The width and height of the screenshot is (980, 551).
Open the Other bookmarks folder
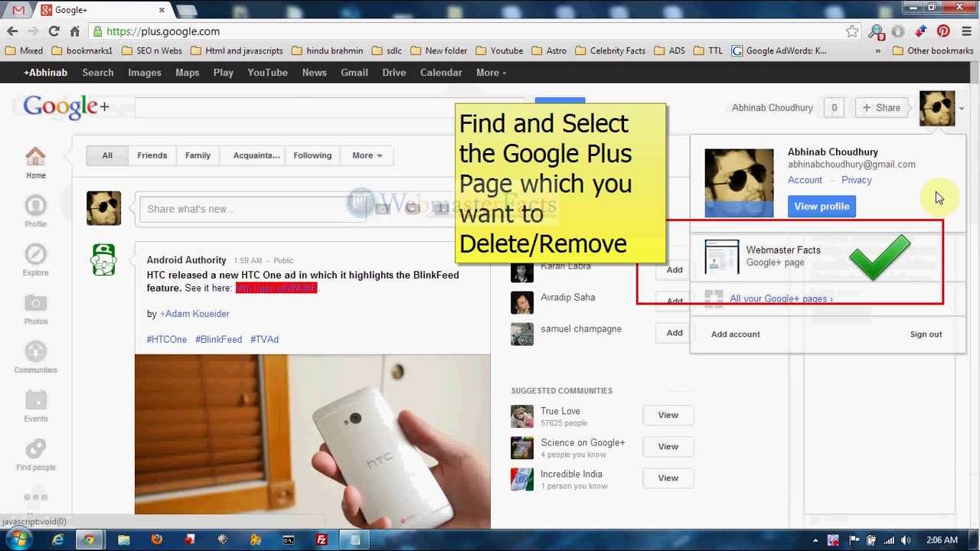(933, 51)
